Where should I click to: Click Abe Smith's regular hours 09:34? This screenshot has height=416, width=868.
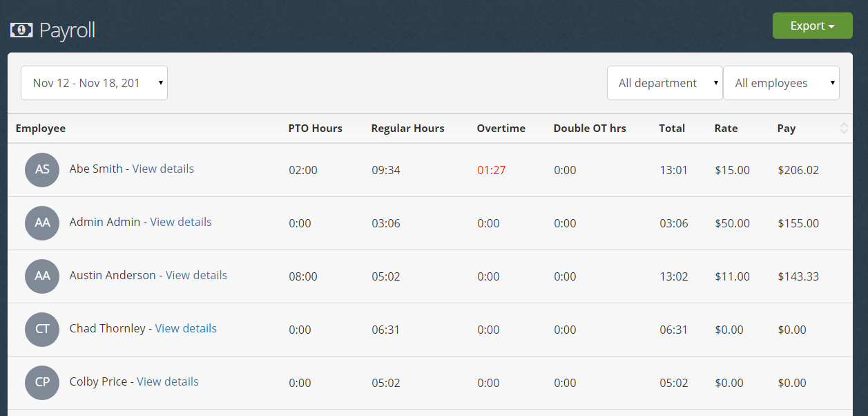click(x=386, y=170)
